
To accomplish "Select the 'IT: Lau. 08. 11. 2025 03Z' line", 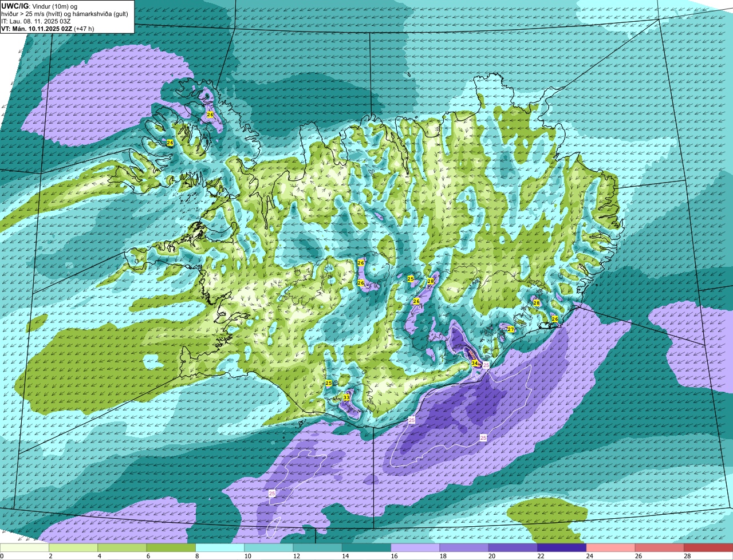I will point(36,21).
